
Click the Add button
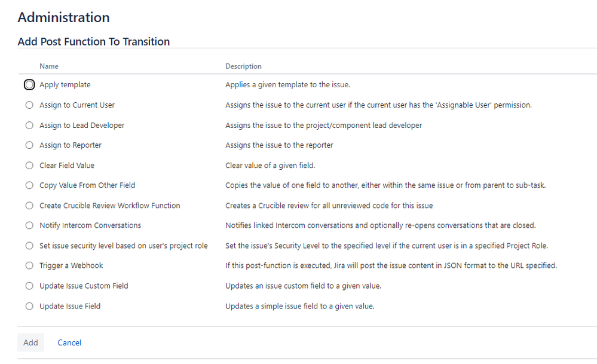point(30,342)
